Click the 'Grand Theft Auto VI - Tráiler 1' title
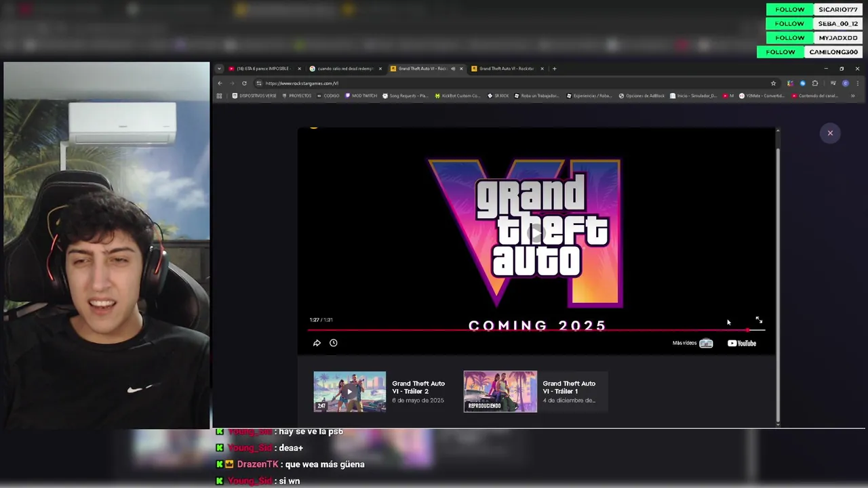868x488 pixels. point(569,387)
